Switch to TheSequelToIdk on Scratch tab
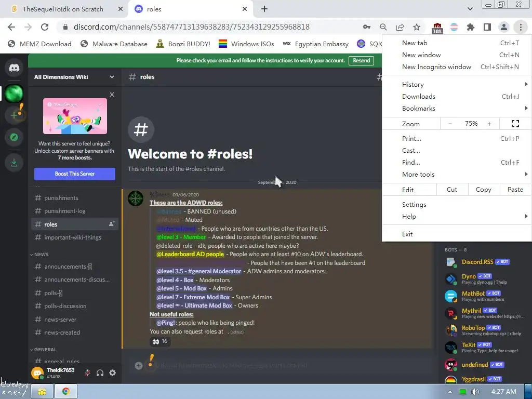 pyautogui.click(x=63, y=9)
